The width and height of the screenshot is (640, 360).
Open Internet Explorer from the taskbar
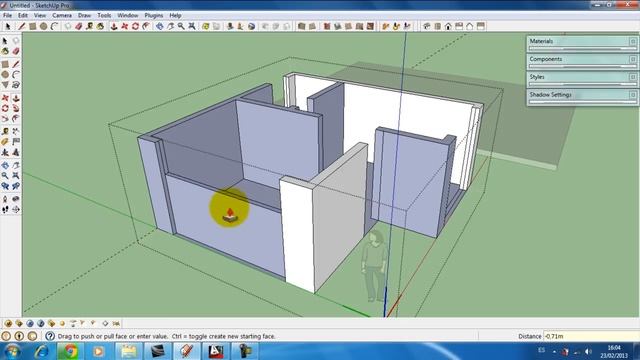tap(41, 351)
